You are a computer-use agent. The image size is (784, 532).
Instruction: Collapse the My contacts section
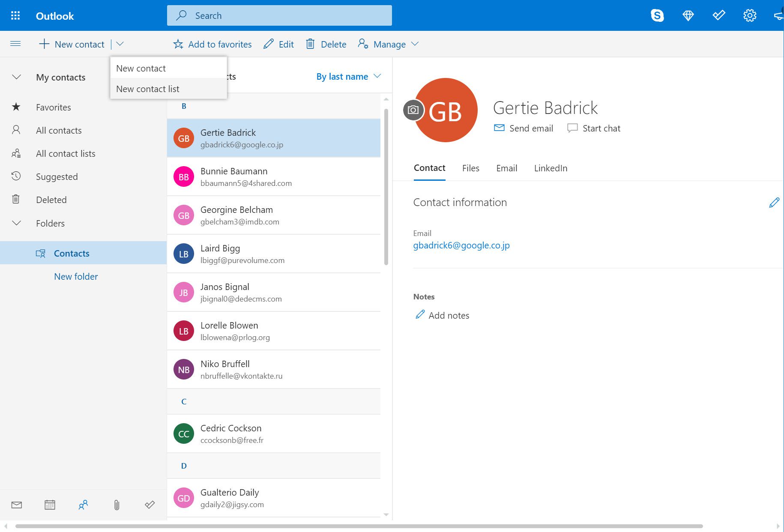[x=16, y=77]
